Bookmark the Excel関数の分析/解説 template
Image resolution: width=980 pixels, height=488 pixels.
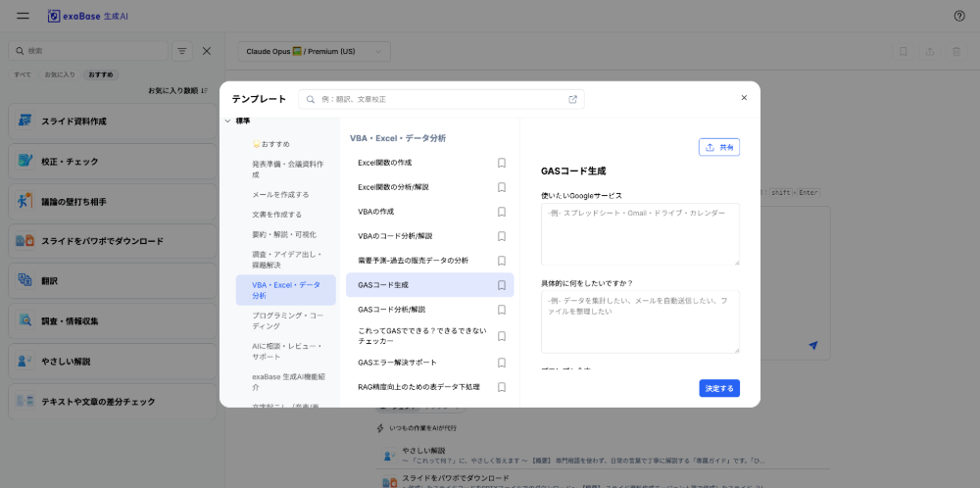(501, 187)
